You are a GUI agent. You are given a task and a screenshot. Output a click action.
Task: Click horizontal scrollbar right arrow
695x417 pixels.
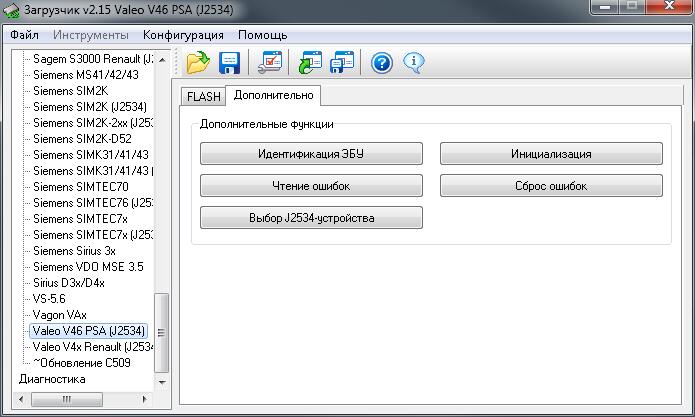click(144, 399)
